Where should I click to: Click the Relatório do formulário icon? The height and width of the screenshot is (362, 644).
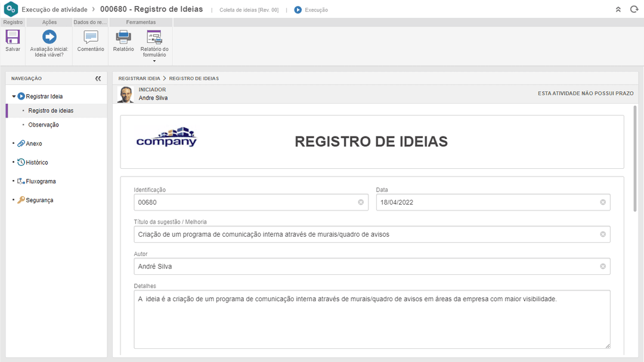154,37
